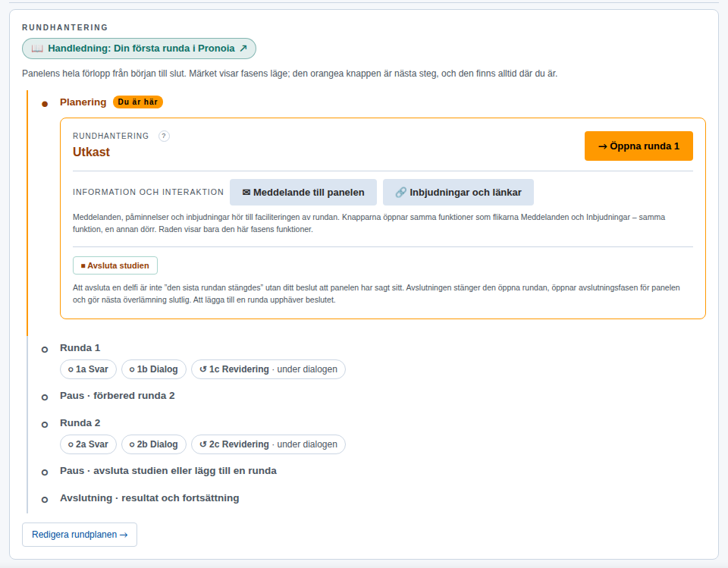Select the 1b Dialog phase chip
The image size is (728, 568).
[x=154, y=369]
